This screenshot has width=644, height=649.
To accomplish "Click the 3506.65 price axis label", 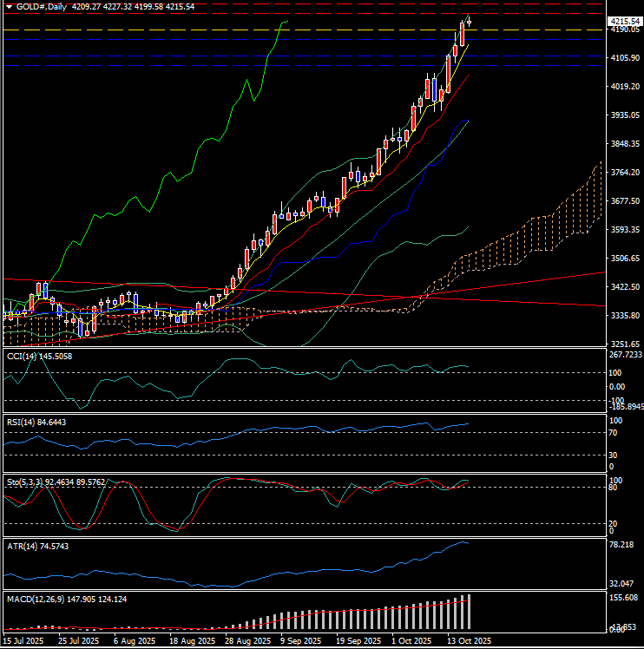I will pos(624,259).
